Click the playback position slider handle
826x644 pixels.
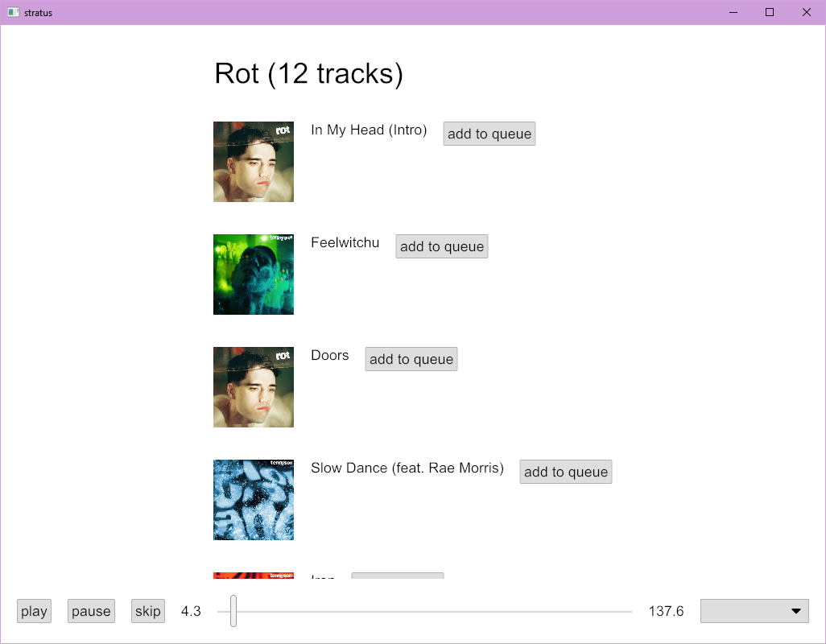[233, 611]
